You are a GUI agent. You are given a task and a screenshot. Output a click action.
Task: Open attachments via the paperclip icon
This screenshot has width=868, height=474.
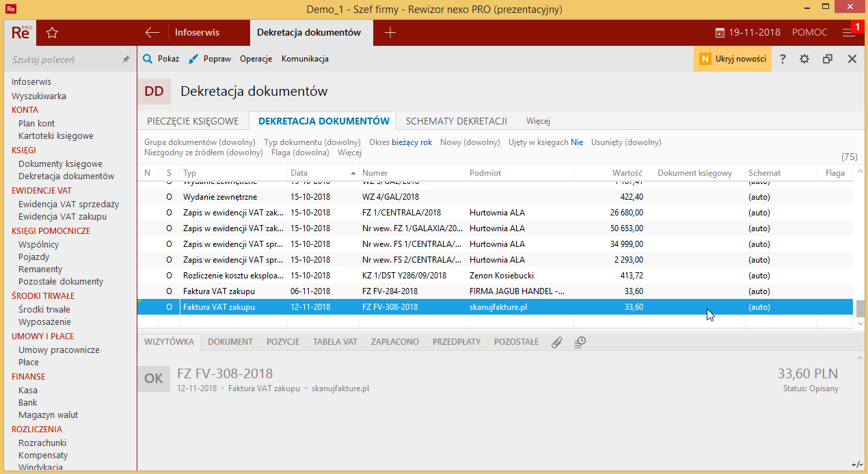coord(556,341)
